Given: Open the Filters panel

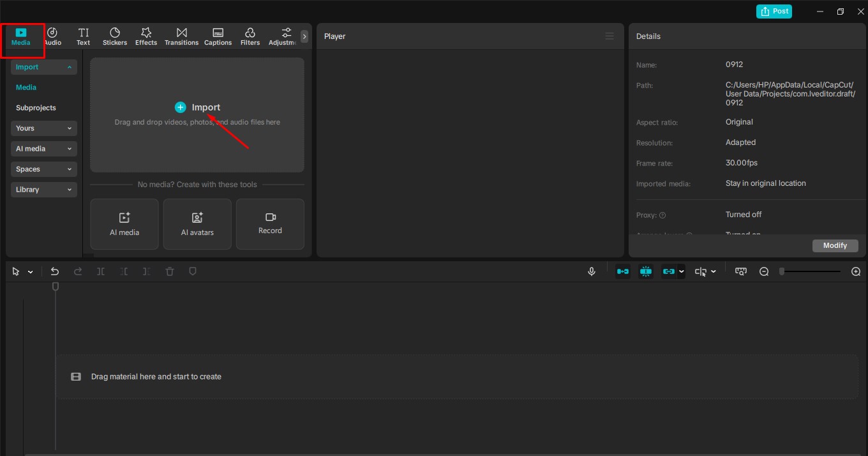Looking at the screenshot, I should coord(250,36).
